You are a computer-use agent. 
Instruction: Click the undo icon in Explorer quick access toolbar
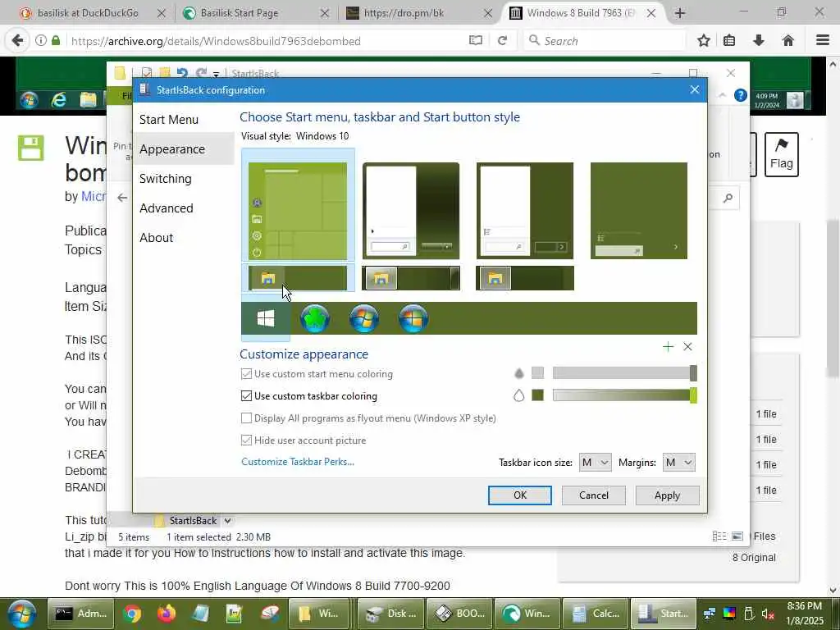pyautogui.click(x=182, y=73)
